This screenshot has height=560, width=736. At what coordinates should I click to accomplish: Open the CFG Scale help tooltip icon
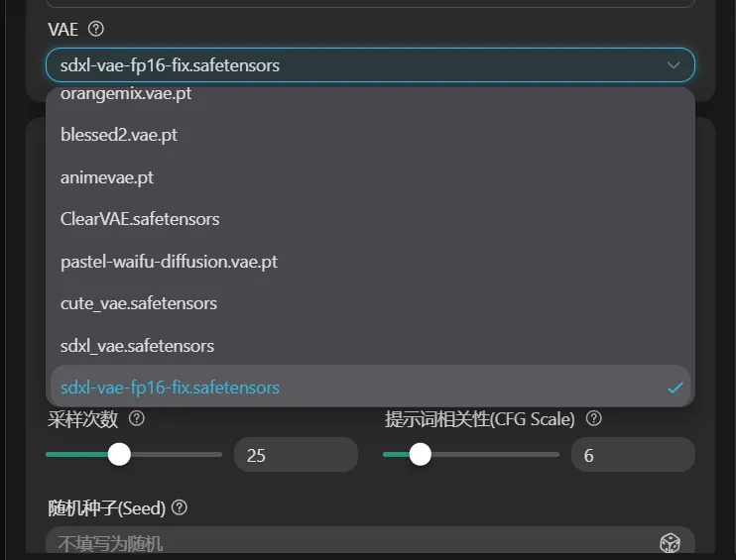[593, 418]
